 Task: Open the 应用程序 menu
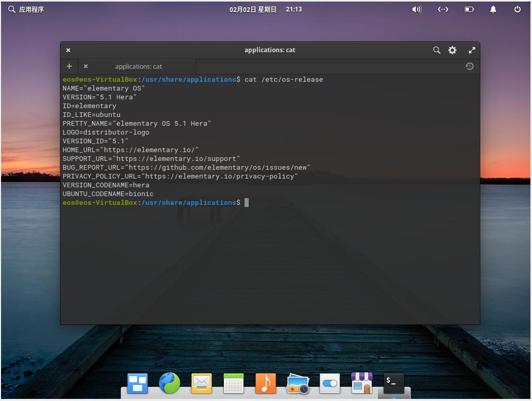[x=25, y=9]
